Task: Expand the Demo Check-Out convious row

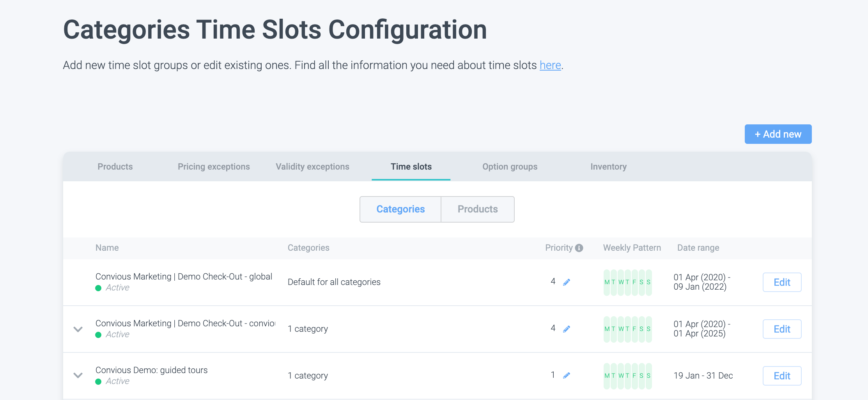Action: click(78, 329)
